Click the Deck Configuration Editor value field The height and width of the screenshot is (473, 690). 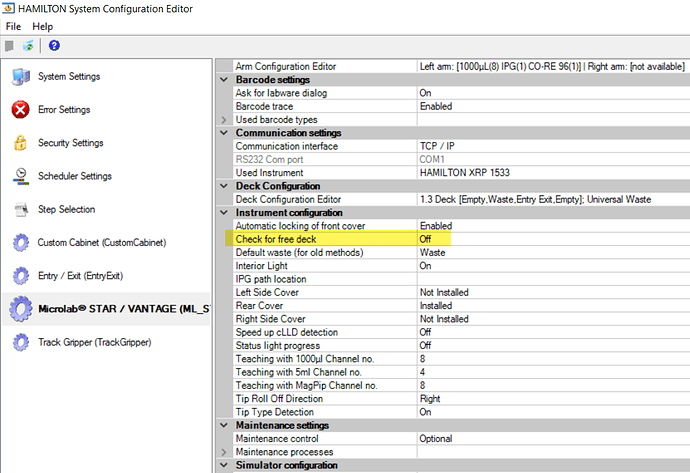click(554, 199)
